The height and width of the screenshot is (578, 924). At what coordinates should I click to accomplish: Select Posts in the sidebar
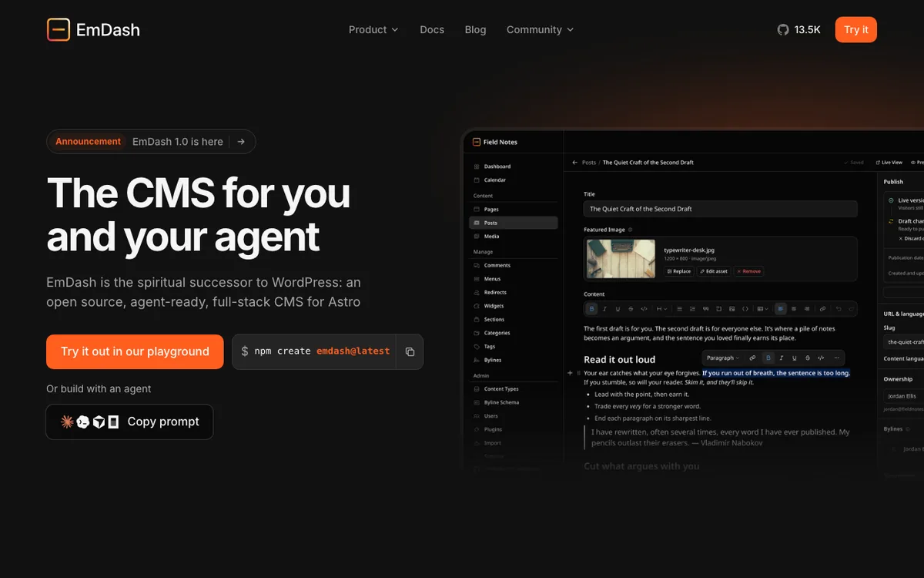click(513, 223)
